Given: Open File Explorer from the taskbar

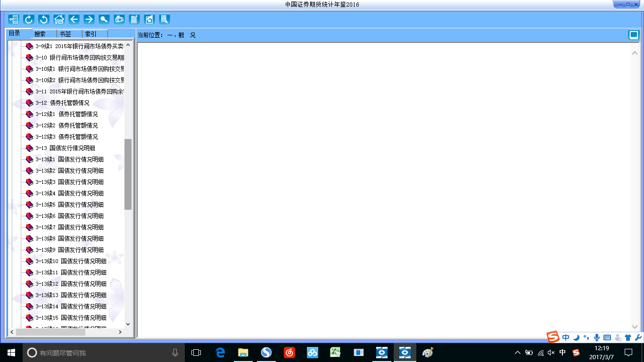Looking at the screenshot, I should (243, 352).
